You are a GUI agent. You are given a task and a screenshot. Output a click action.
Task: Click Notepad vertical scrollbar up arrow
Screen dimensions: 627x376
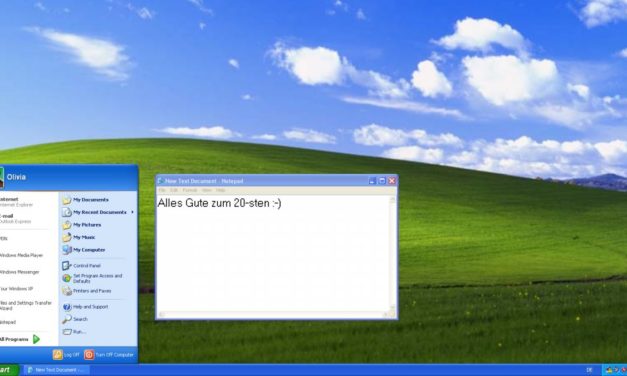click(393, 199)
